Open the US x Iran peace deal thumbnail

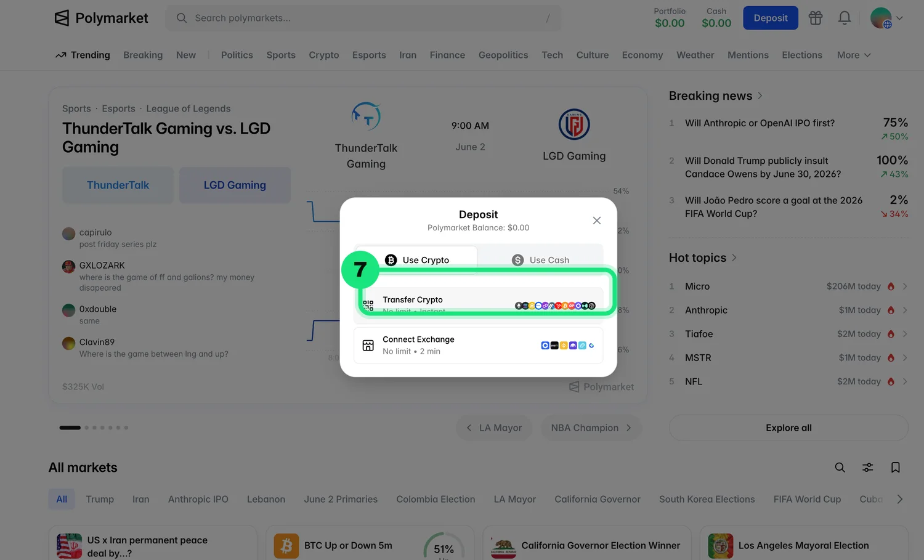click(69, 546)
